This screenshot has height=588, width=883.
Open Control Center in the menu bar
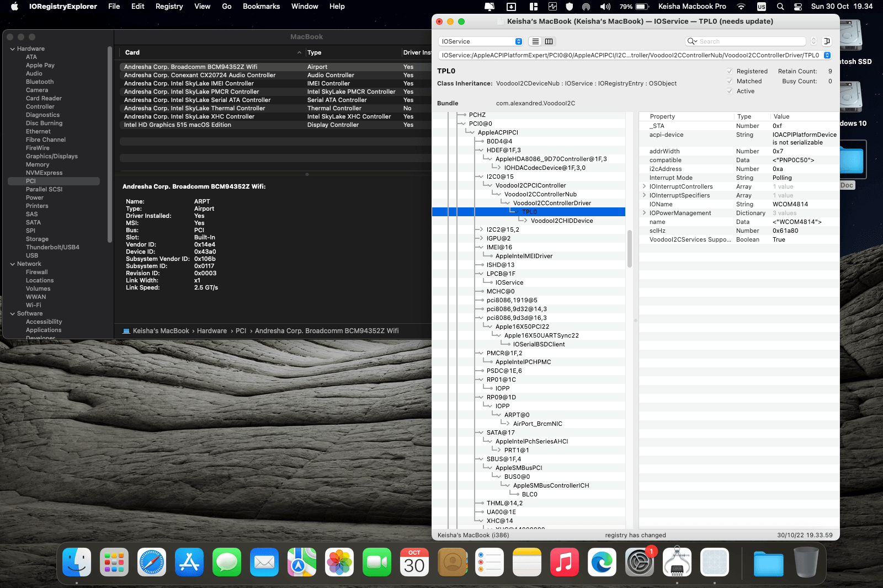pyautogui.click(x=798, y=7)
